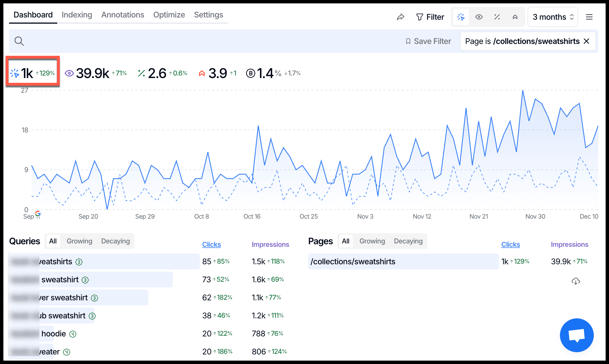The height and width of the screenshot is (364, 609).
Task: Toggle the CTR percent chart button
Action: pos(497,17)
